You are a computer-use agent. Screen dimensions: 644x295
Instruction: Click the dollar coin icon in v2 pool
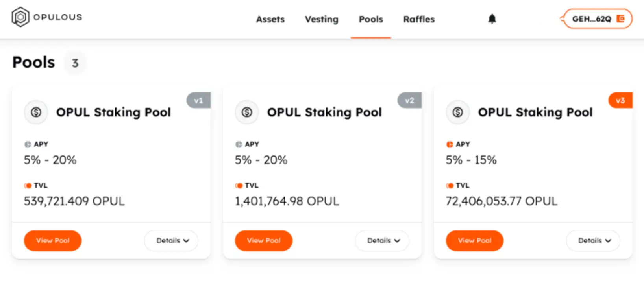(x=247, y=112)
